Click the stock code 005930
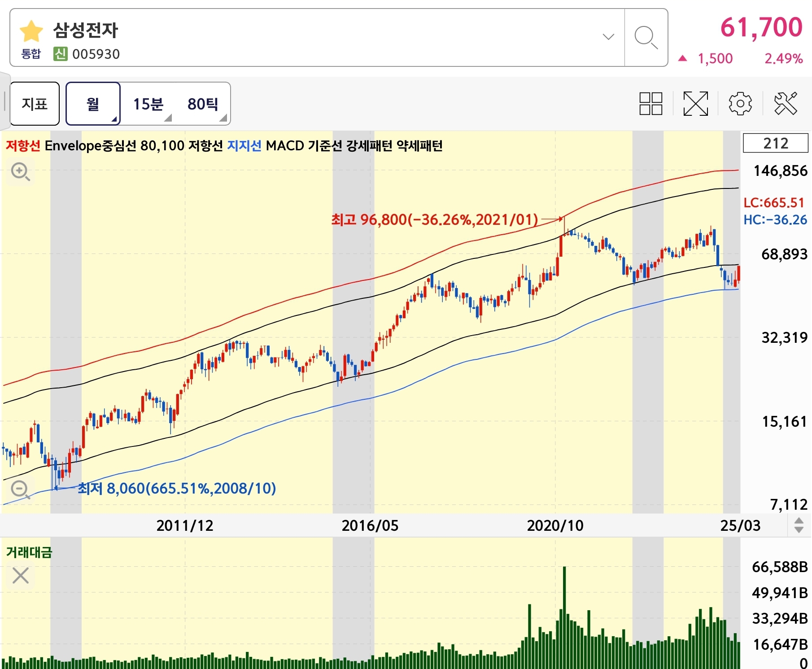Image resolution: width=812 pixels, height=669 pixels. (96, 54)
